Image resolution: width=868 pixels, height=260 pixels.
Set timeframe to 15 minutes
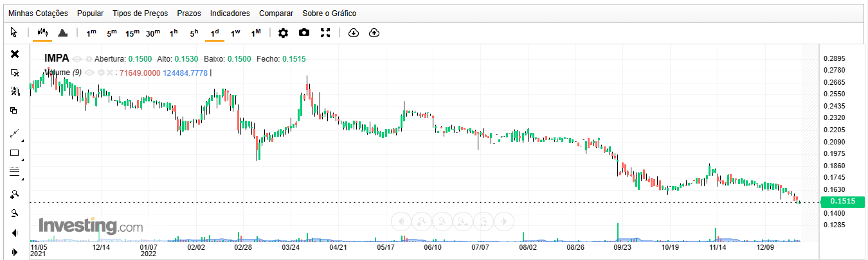click(132, 32)
